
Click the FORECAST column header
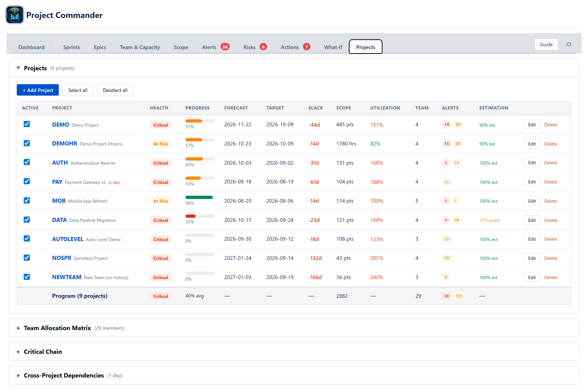pyautogui.click(x=236, y=108)
